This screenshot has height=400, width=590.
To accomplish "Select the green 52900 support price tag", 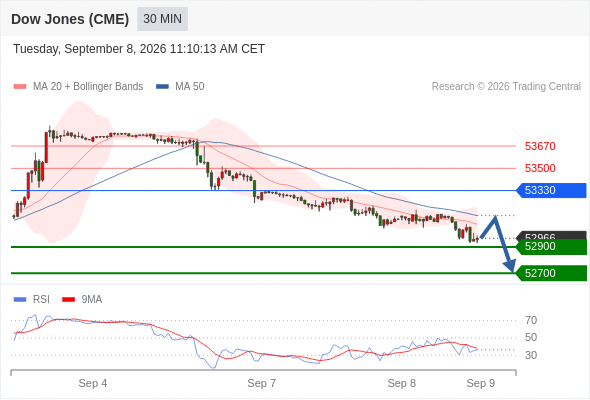I will 551,246.
